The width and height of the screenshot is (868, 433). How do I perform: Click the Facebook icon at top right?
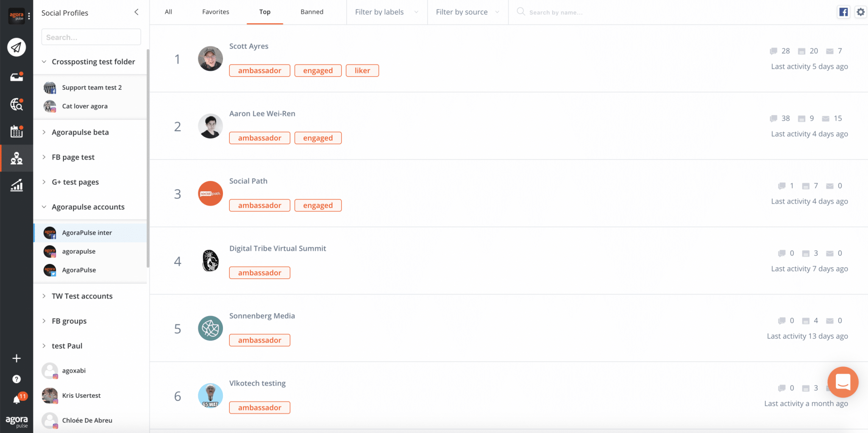tap(843, 12)
